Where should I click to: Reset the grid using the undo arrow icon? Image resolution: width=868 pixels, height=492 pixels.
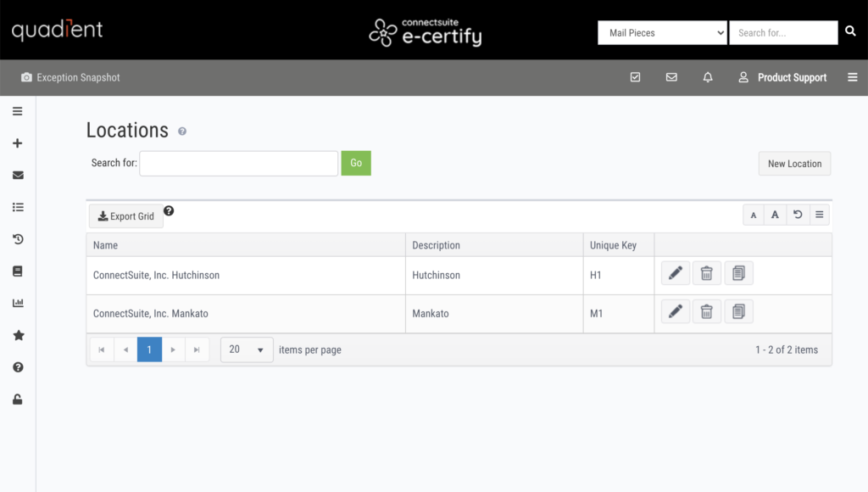tap(797, 215)
